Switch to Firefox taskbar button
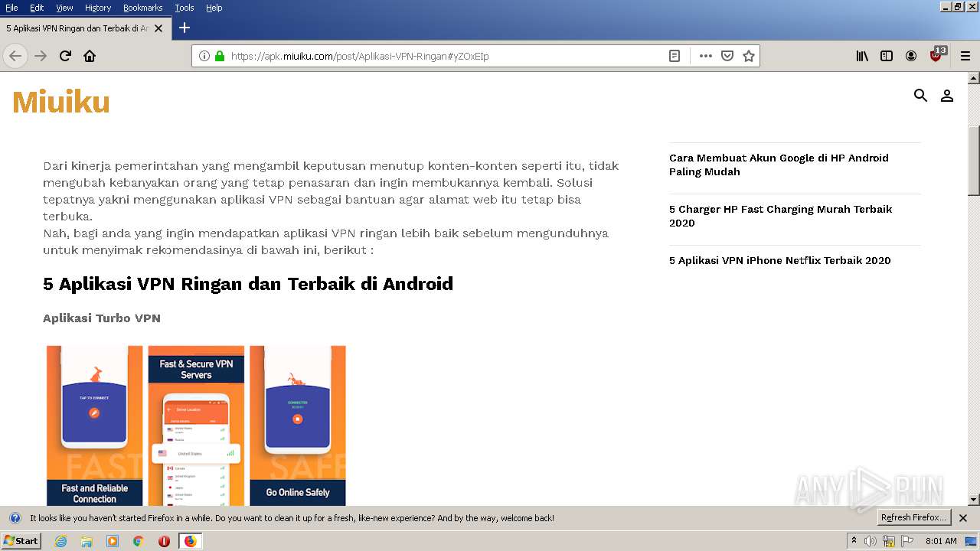 coord(190,541)
